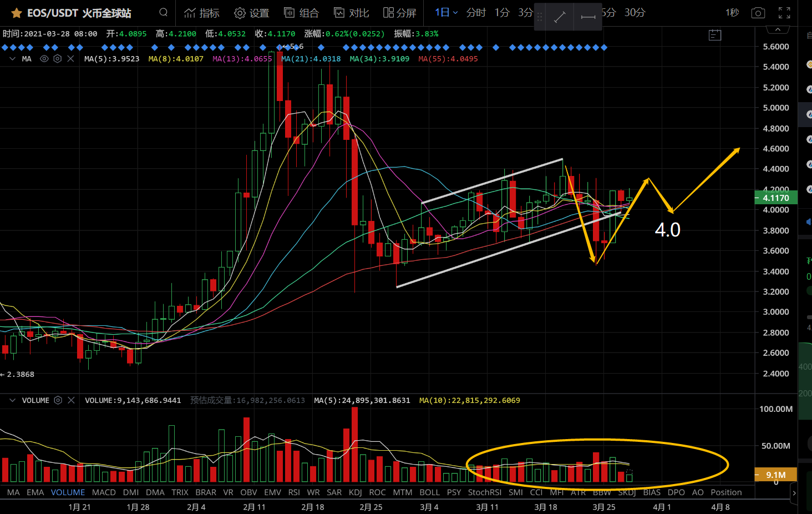Select the ROC indicator
Viewport: 812px width, 514px height.
tap(377, 492)
